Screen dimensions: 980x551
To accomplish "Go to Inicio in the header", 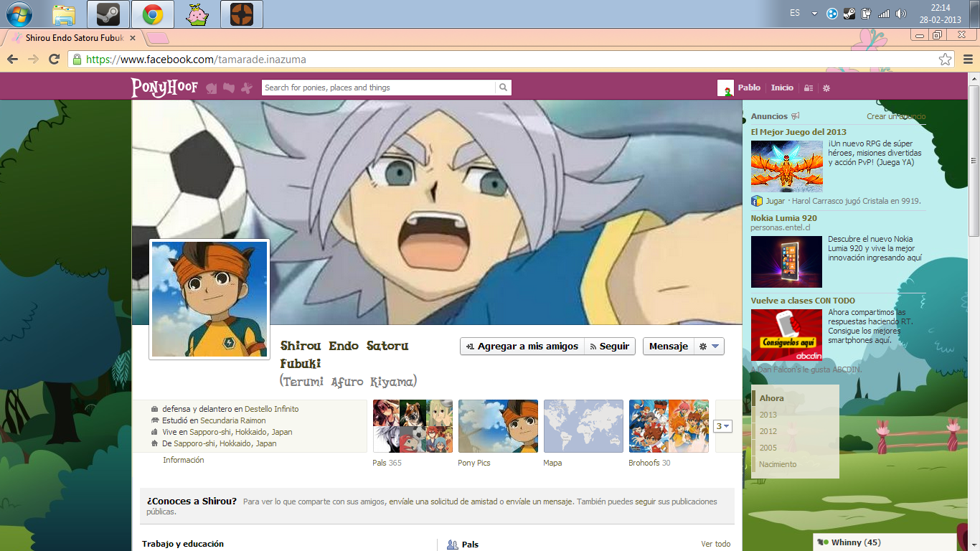I will click(x=782, y=88).
